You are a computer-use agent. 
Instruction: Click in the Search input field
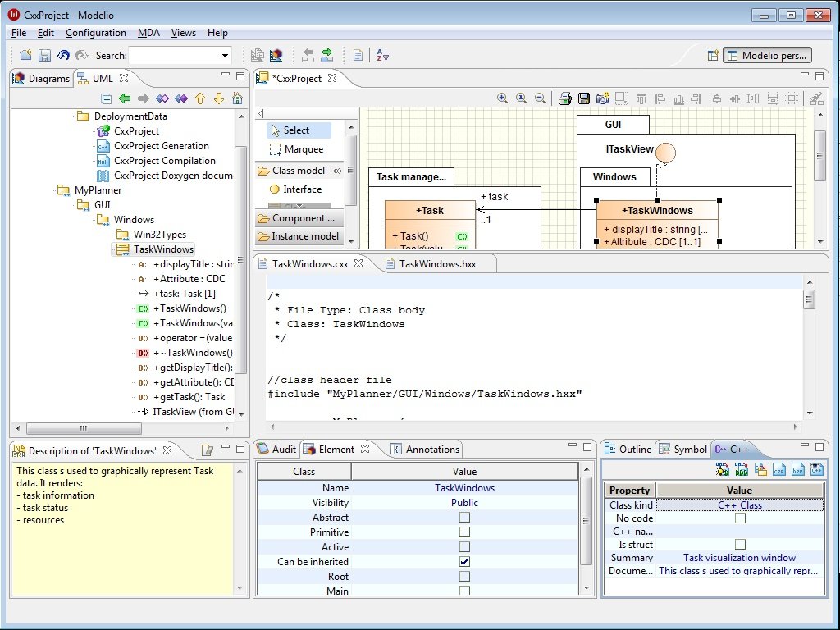pyautogui.click(x=174, y=55)
